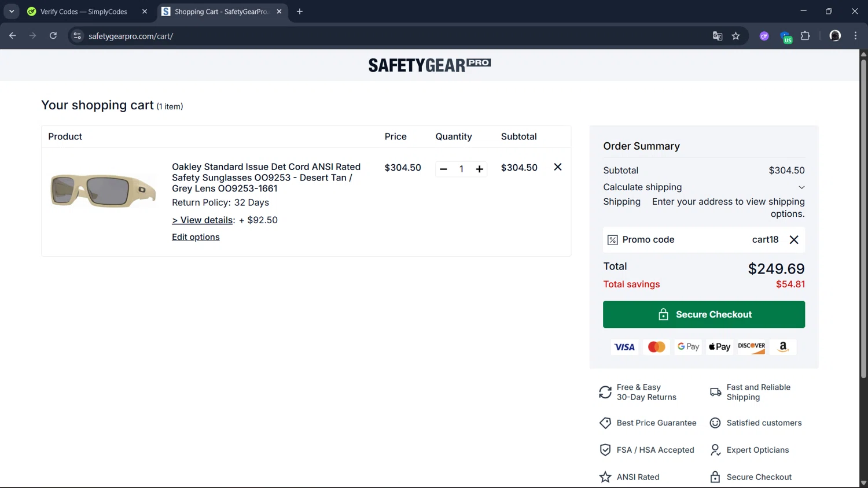Click the Order Summary heading
This screenshot has width=868, height=488.
tap(641, 146)
